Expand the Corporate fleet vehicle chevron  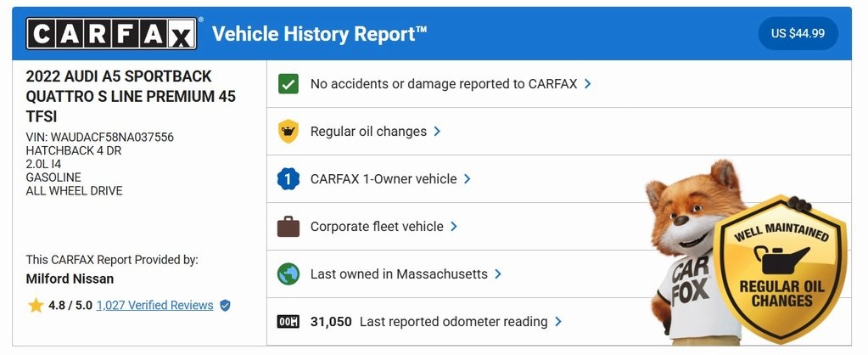tap(454, 227)
